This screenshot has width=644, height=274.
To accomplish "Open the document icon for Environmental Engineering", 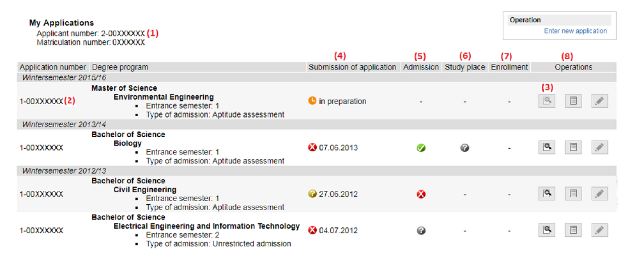I will 573,101.
